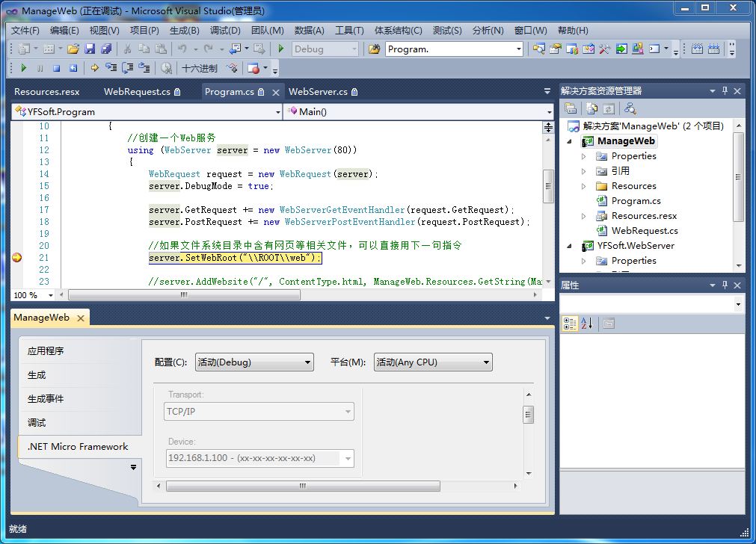Select the 生成事件 settings page
The image size is (756, 544).
(x=46, y=399)
